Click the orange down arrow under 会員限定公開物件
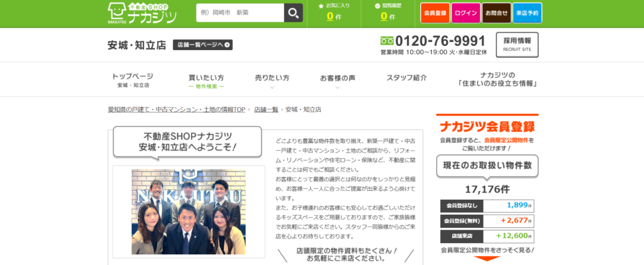The width and height of the screenshot is (644, 265). coord(487,259)
